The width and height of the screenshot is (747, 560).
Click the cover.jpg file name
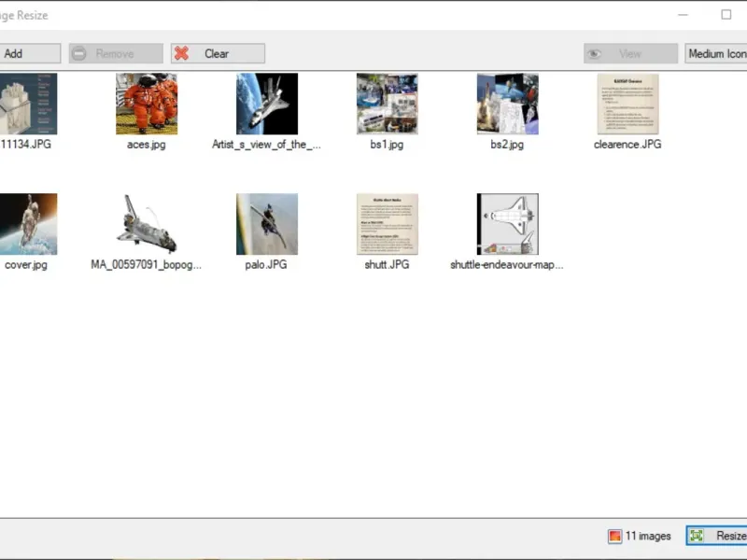pos(26,265)
